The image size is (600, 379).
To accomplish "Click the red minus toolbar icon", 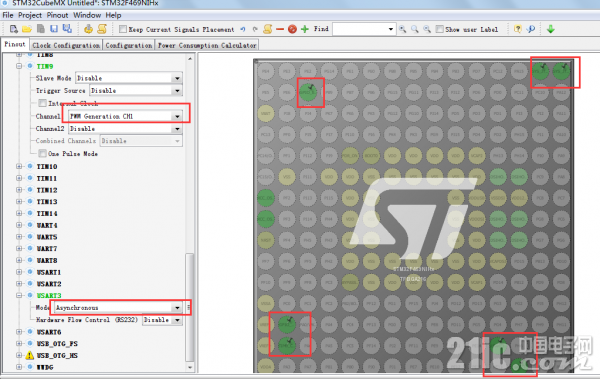I will coord(280,29).
